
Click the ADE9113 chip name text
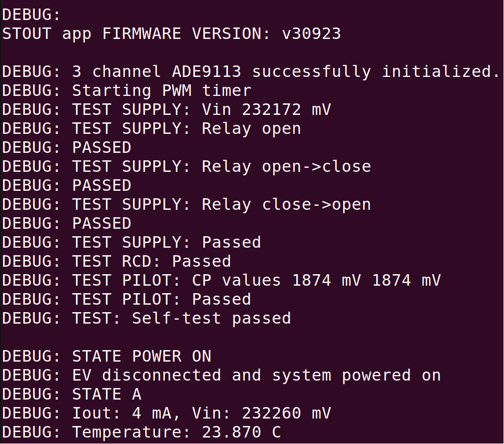coord(206,71)
